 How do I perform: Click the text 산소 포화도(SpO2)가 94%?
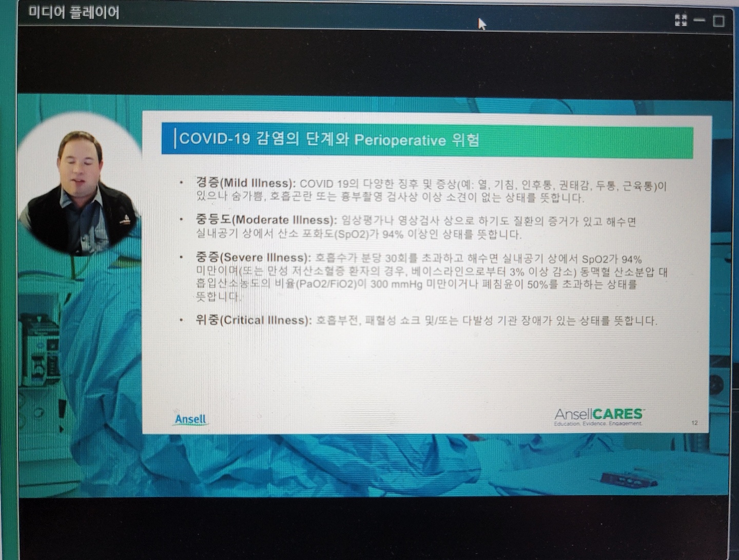(341, 235)
